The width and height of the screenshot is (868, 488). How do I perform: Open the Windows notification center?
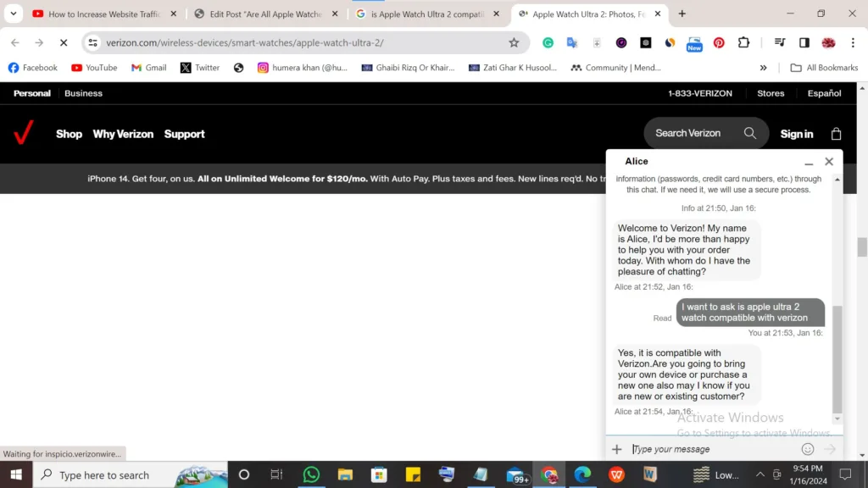pos(845,474)
